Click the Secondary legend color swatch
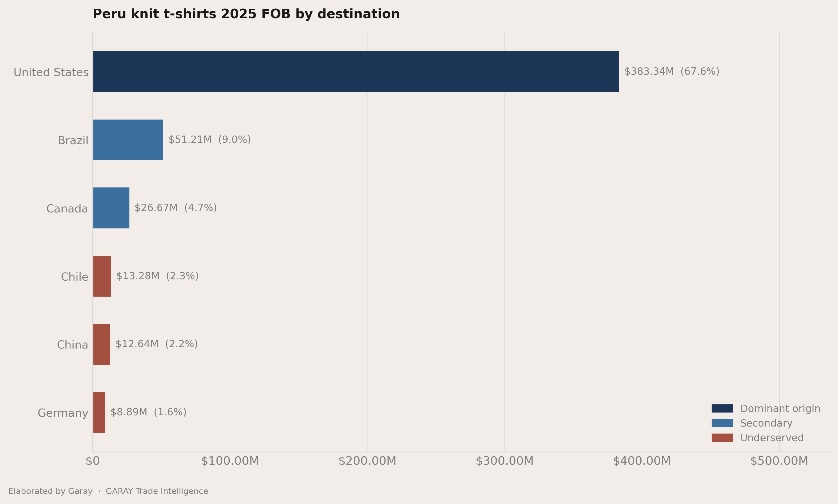 [x=722, y=423]
